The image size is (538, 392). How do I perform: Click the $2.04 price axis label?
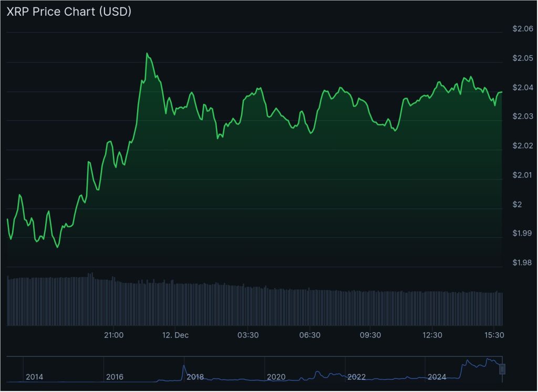click(523, 88)
